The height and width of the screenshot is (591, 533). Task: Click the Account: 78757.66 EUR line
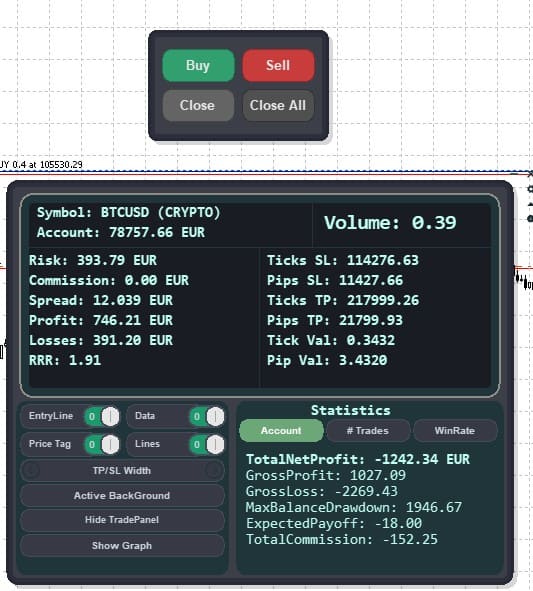(x=121, y=233)
